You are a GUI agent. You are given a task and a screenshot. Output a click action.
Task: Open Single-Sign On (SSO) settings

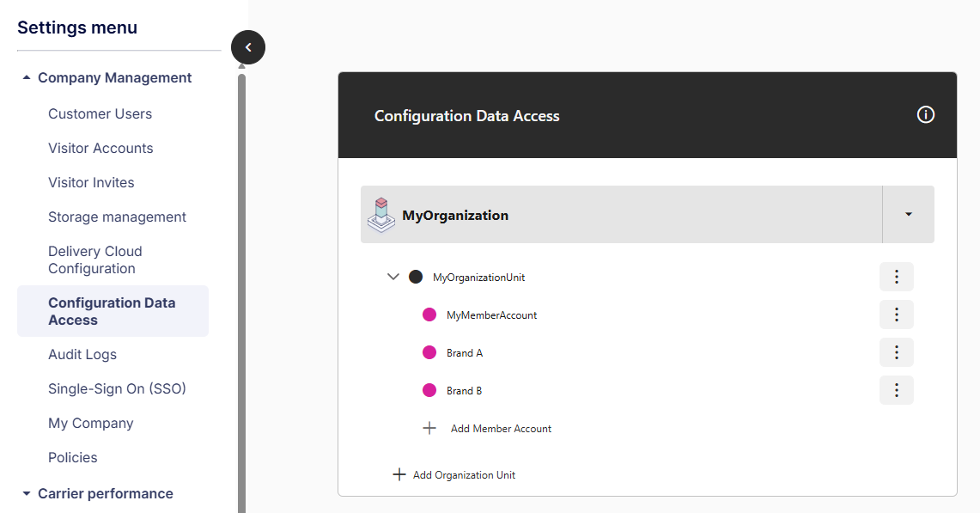117,388
